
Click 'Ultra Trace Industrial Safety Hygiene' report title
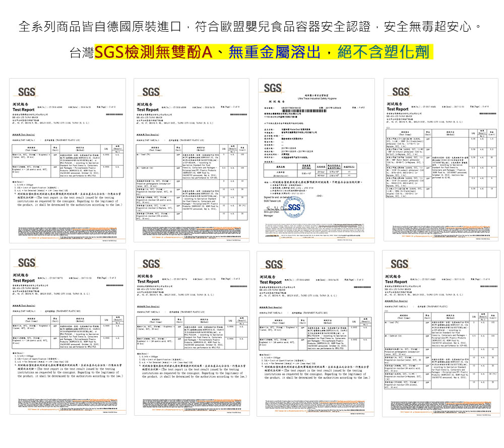point(317,98)
